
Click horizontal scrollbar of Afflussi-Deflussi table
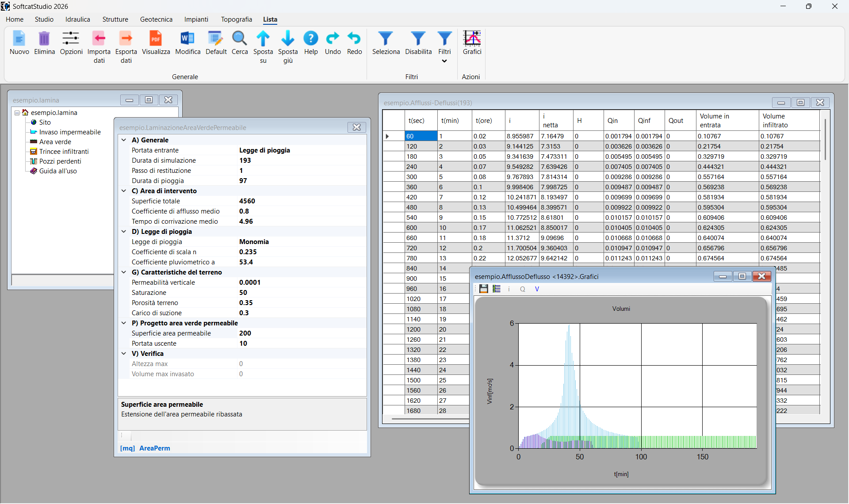(x=431, y=418)
